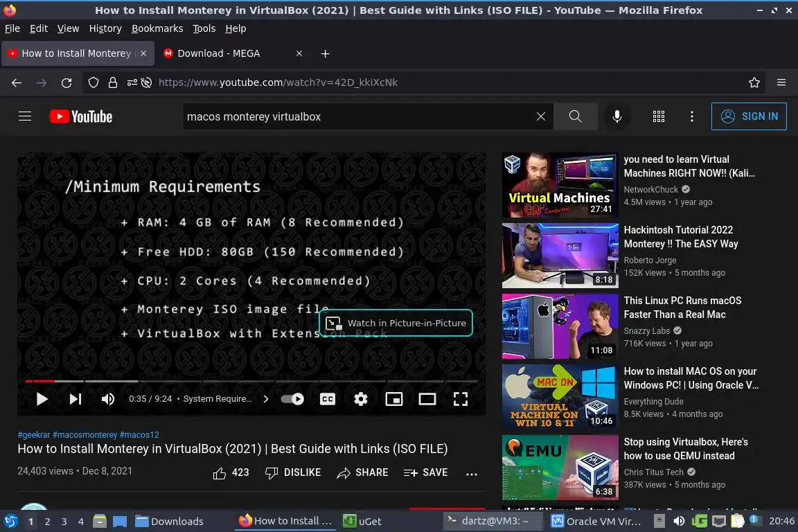The image size is (798, 532).
Task: Open the Tools menu
Action: [x=204, y=28]
